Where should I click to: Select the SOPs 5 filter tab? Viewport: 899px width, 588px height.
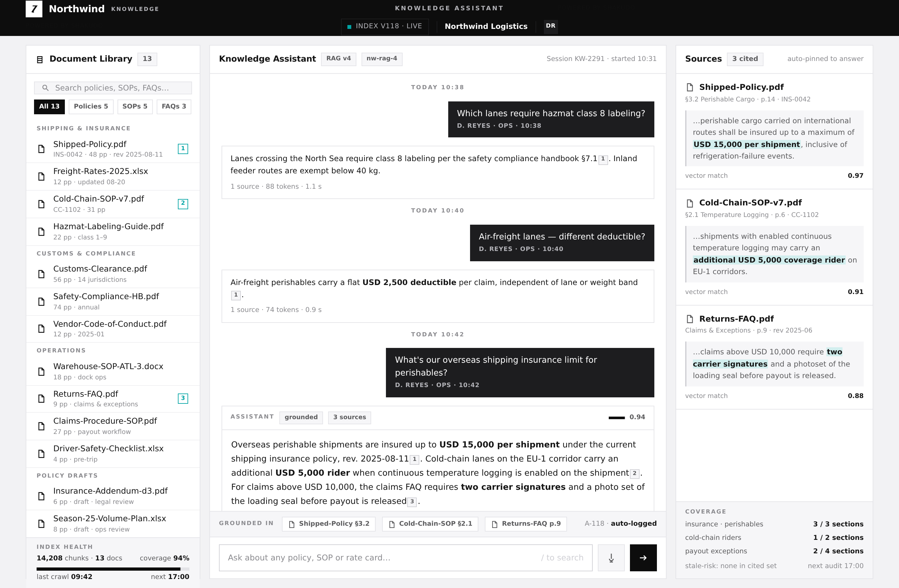pyautogui.click(x=135, y=107)
